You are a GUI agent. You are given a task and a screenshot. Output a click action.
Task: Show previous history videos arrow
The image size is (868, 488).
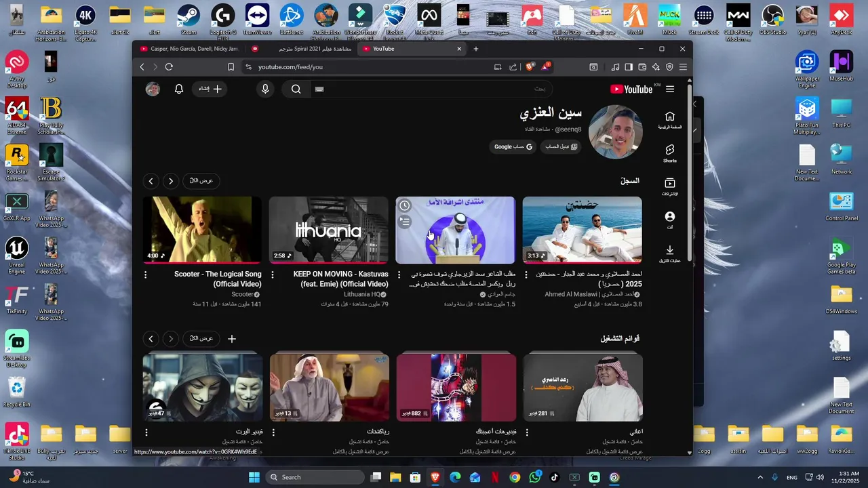click(x=170, y=181)
